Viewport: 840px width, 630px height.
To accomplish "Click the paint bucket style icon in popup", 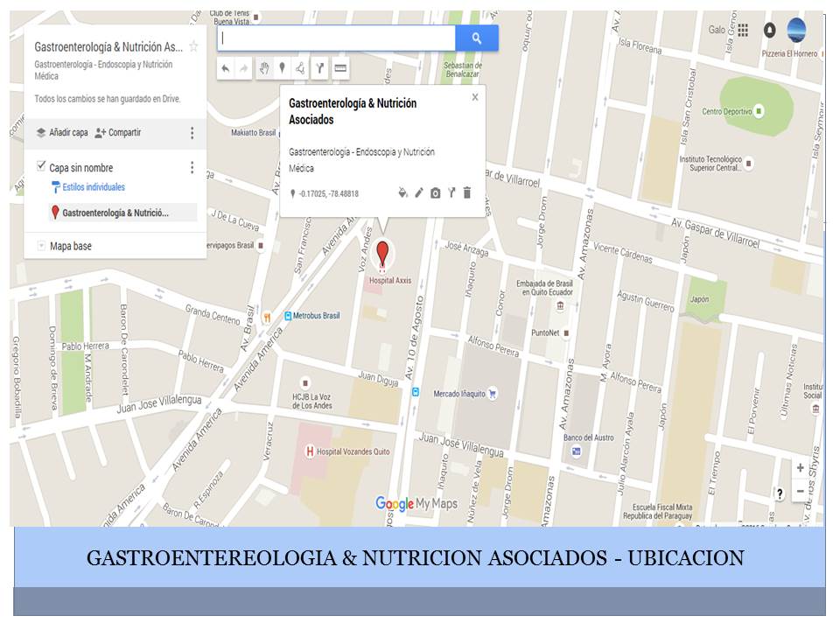I will pos(402,192).
